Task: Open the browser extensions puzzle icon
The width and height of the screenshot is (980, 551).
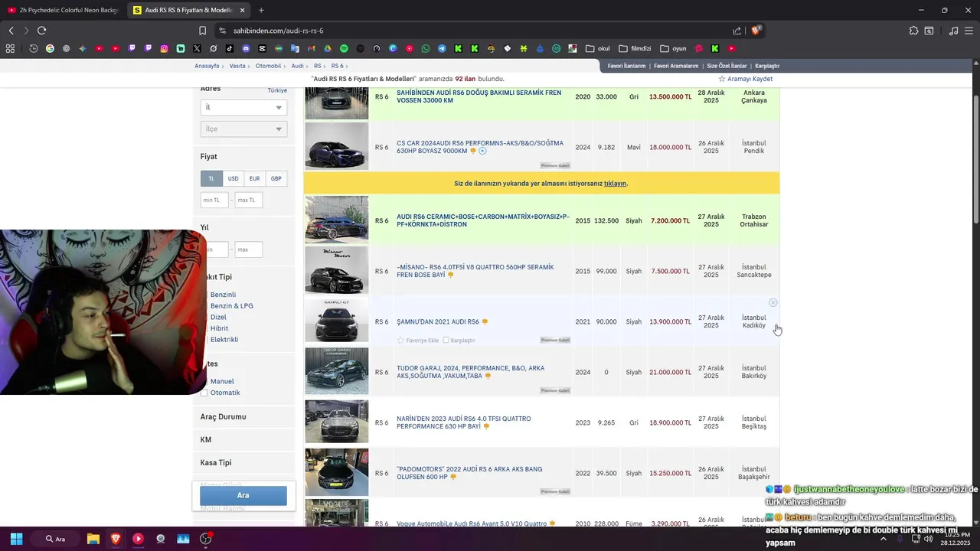Action: pyautogui.click(x=913, y=31)
